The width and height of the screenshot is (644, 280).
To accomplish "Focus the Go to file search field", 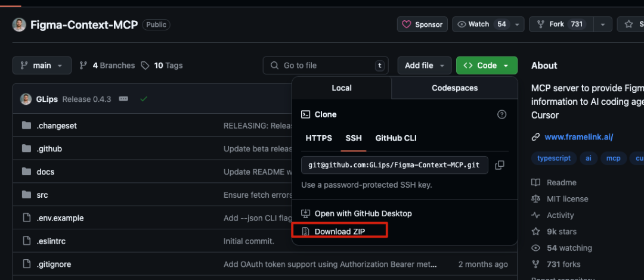I will click(x=326, y=66).
